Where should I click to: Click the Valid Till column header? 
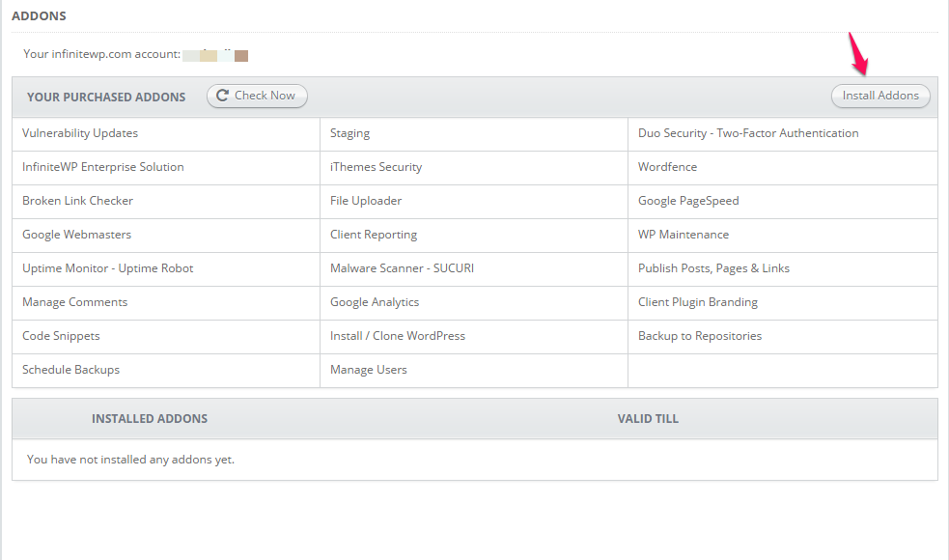click(648, 419)
